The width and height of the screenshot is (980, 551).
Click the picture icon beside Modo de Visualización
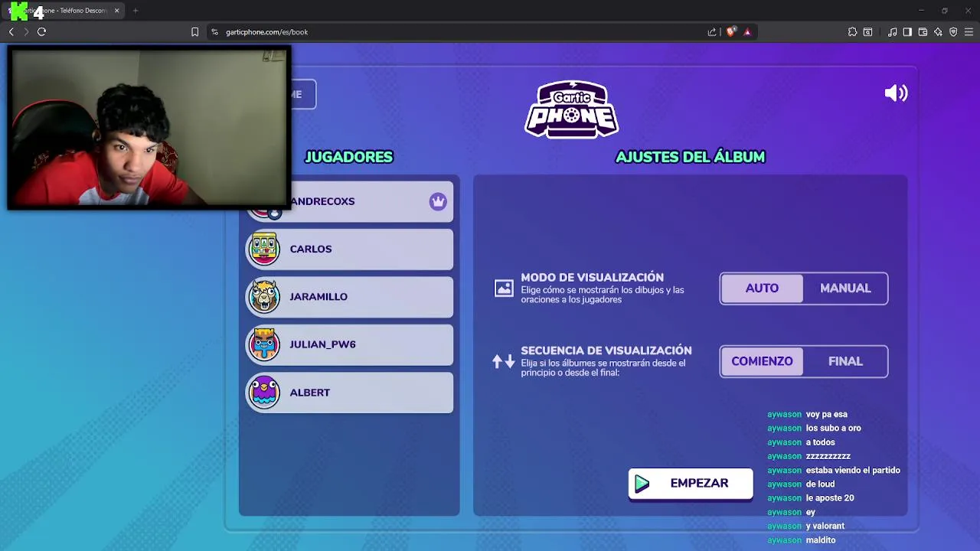pos(504,288)
